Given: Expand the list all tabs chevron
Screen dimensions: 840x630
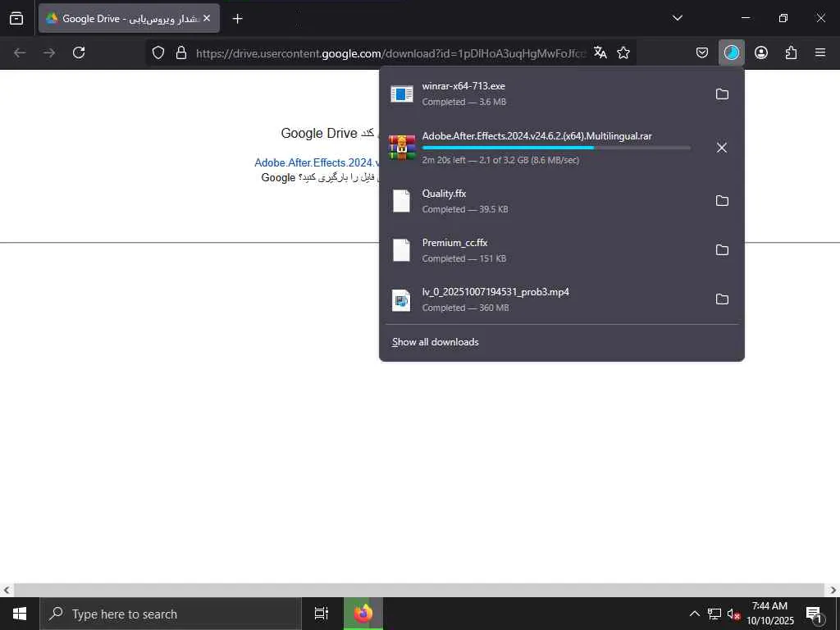Looking at the screenshot, I should pyautogui.click(x=677, y=18).
